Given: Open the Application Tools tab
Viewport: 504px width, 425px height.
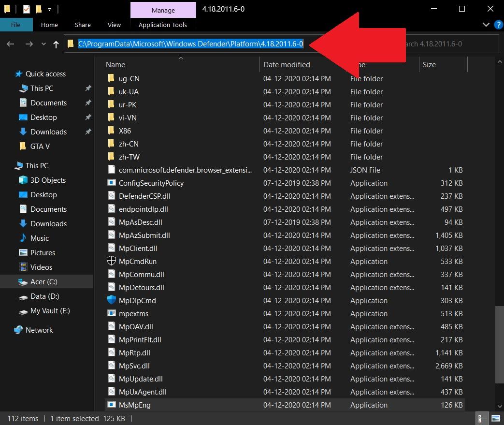Looking at the screenshot, I should (163, 25).
